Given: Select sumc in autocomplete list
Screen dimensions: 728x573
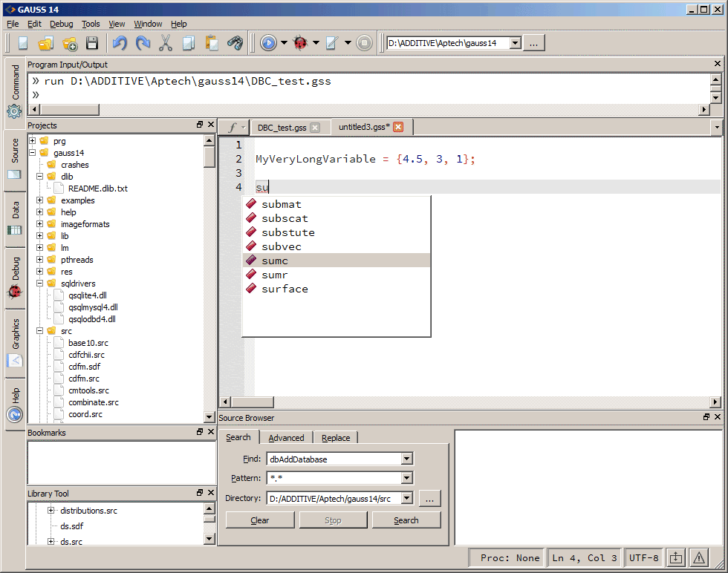Looking at the screenshot, I should click(x=337, y=261).
